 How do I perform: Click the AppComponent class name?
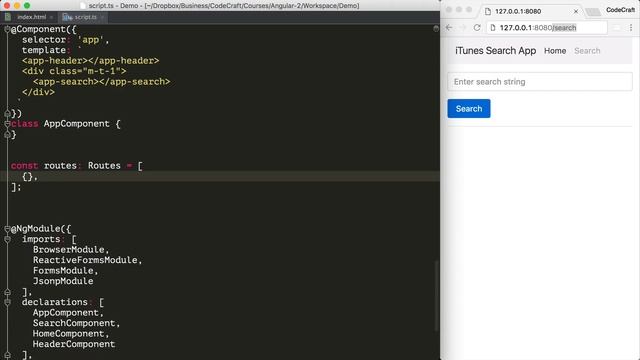coord(77,124)
